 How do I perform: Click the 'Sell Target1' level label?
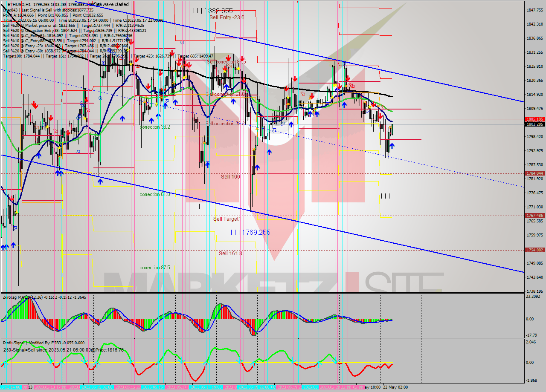[227, 219]
